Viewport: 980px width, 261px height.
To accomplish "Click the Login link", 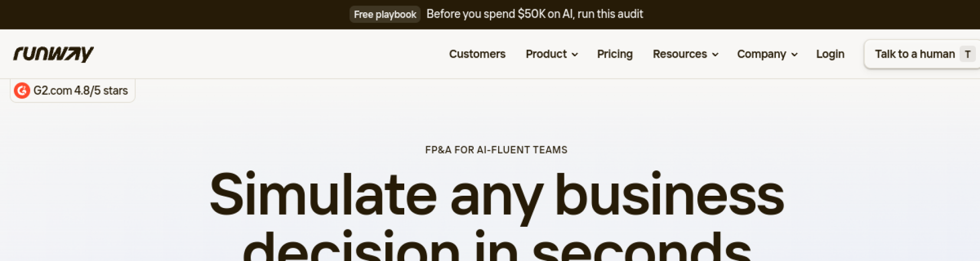I will click(x=830, y=54).
